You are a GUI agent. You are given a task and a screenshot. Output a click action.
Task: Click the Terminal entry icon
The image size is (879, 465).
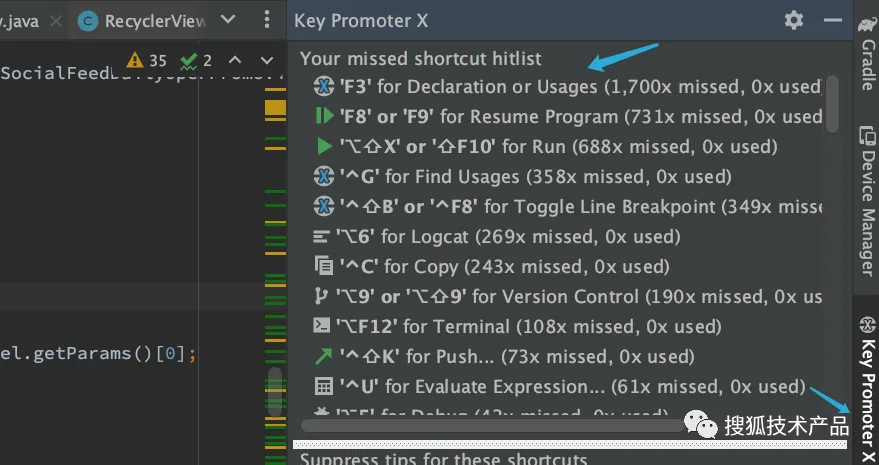click(x=322, y=327)
